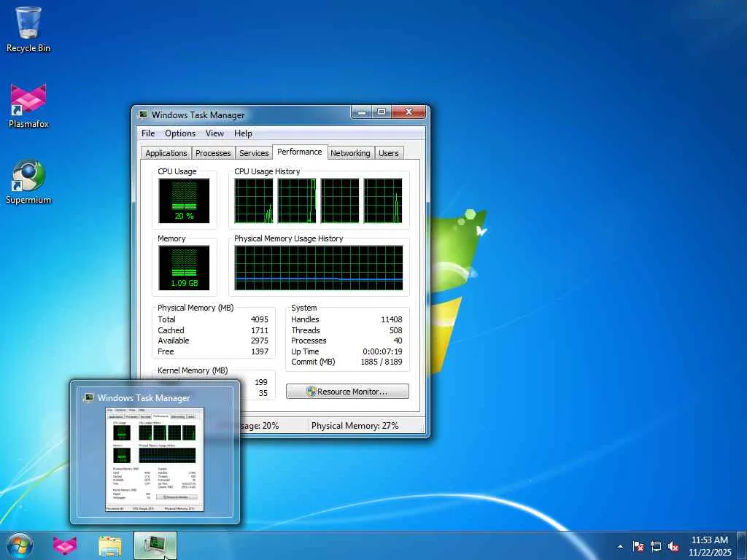Click the Commit value 1885 / 8189
This screenshot has width=747, height=560.
click(382, 362)
